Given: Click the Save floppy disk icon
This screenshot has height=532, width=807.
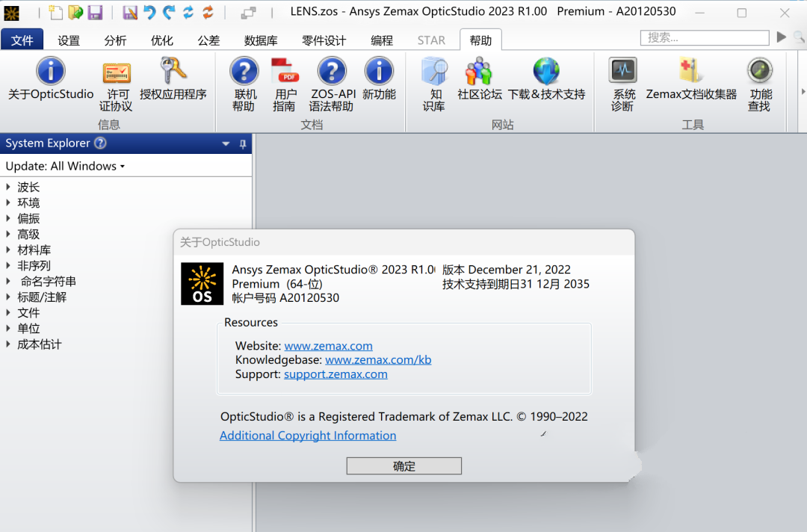Looking at the screenshot, I should click(x=95, y=12).
